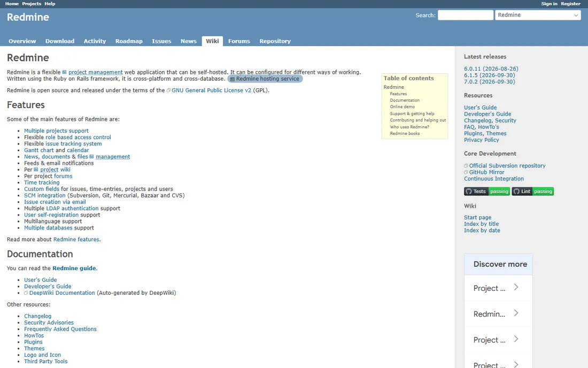This screenshot has height=368, width=588.
Task: Open the 6.0.11 (2026-08-26) release link
Action: [491, 69]
